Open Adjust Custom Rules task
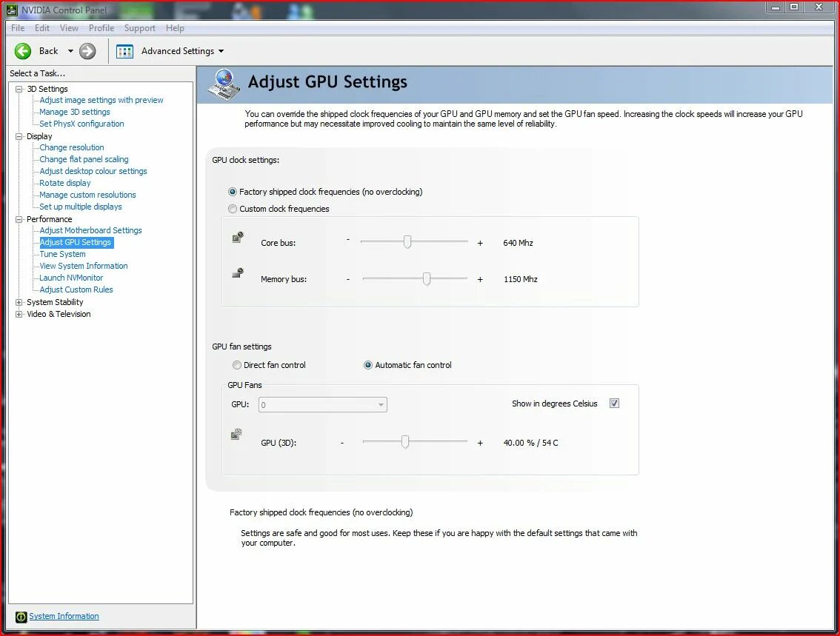 76,289
